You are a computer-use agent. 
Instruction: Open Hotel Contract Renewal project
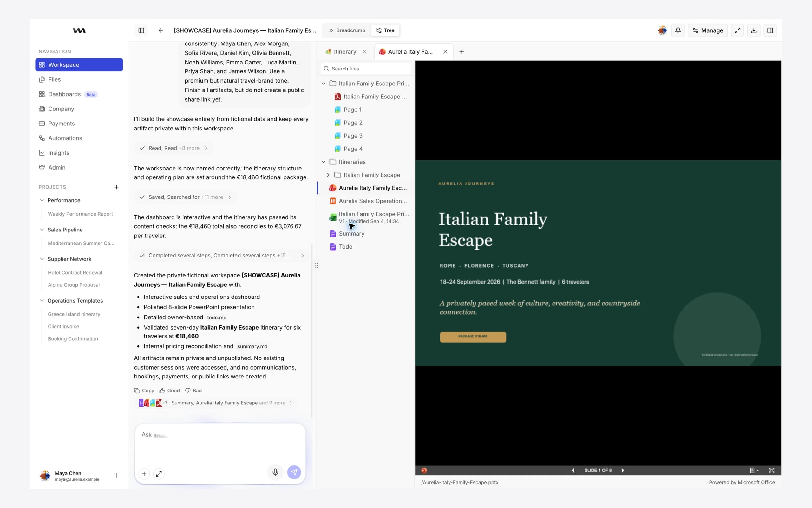tap(75, 273)
